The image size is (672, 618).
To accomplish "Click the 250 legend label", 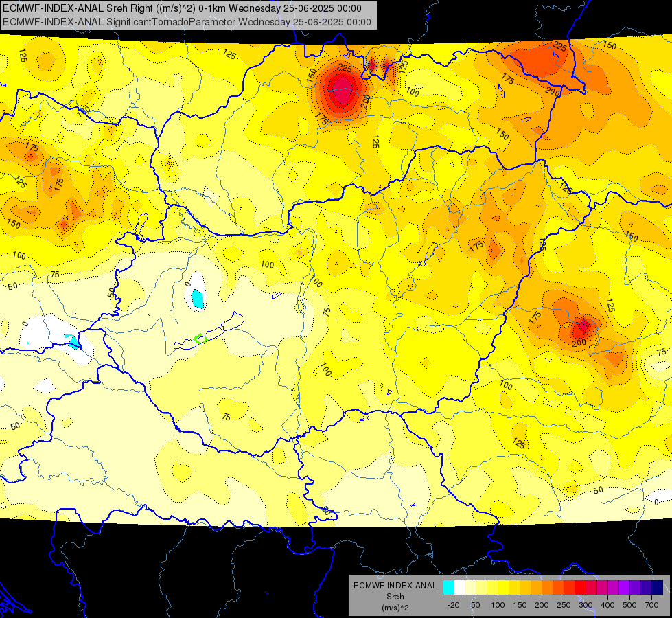I will tap(564, 605).
